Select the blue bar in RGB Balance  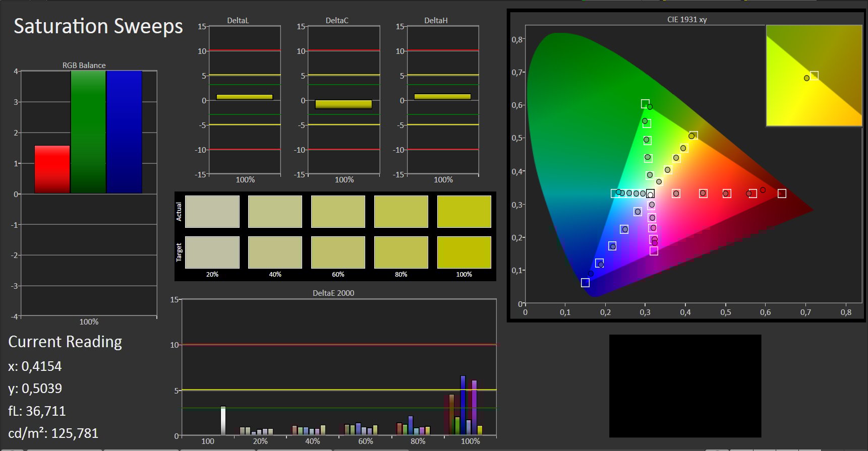point(124,132)
